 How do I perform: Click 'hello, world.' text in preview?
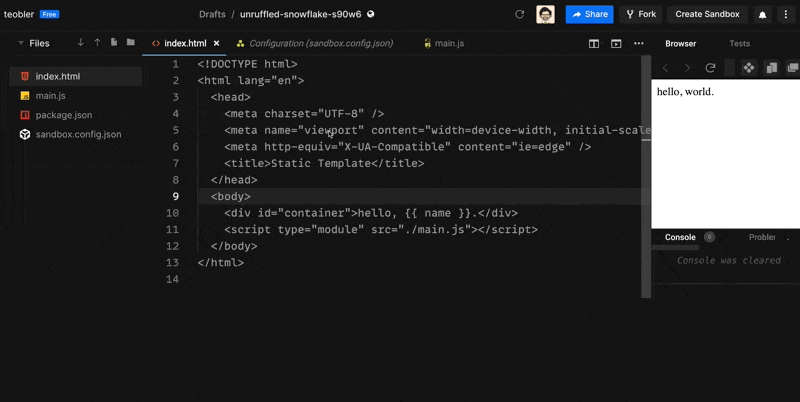[x=685, y=92]
